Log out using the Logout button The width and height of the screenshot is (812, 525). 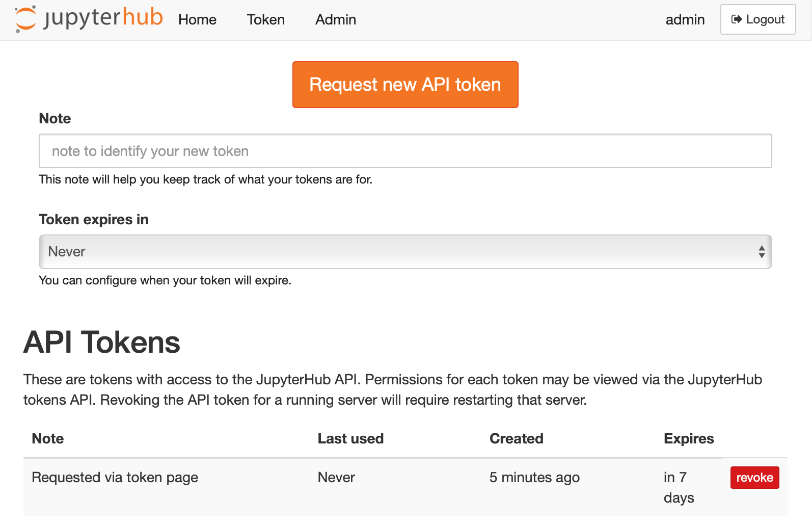coord(757,19)
